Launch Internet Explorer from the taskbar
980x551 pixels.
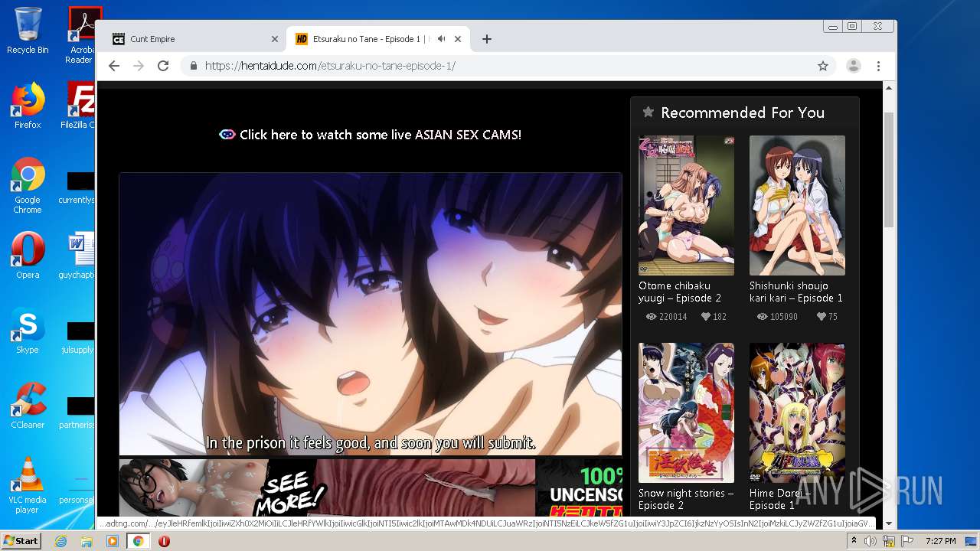[x=60, y=541]
